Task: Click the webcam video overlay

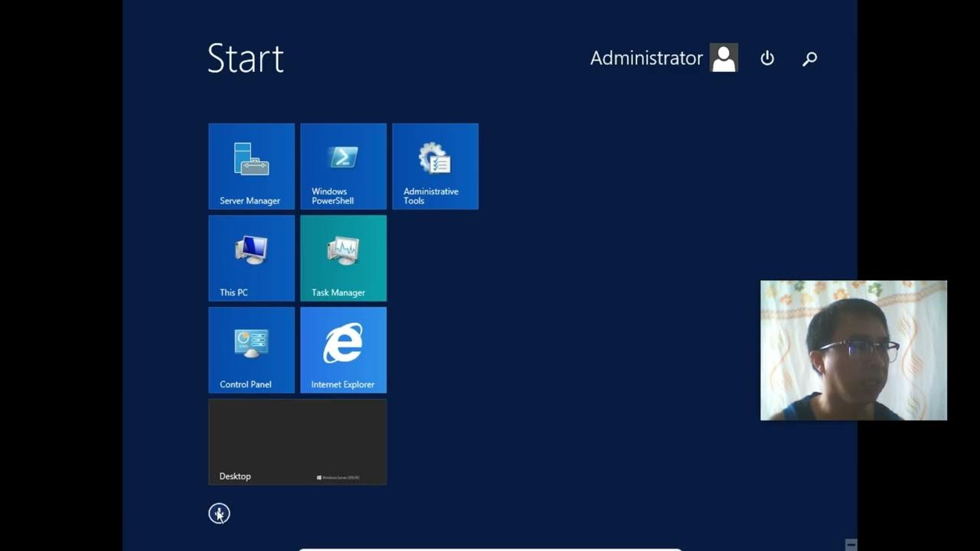Action: (854, 350)
